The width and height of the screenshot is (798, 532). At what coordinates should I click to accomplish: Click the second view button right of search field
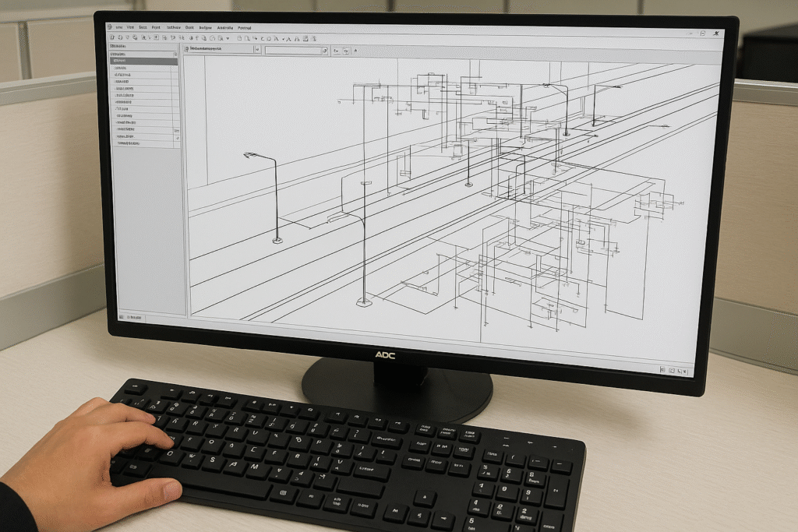pos(346,51)
